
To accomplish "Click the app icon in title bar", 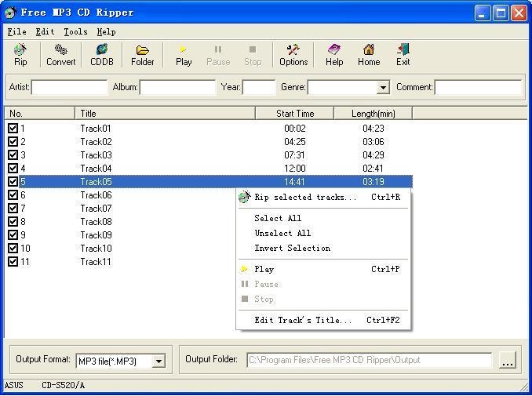I will click(x=10, y=13).
